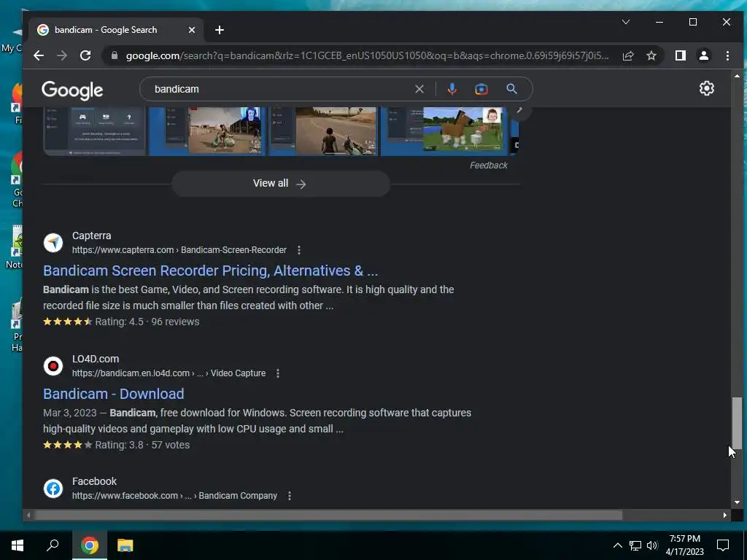Screen dimensions: 747x560
Task: Click the LO4D.com site name
Action: click(96, 359)
